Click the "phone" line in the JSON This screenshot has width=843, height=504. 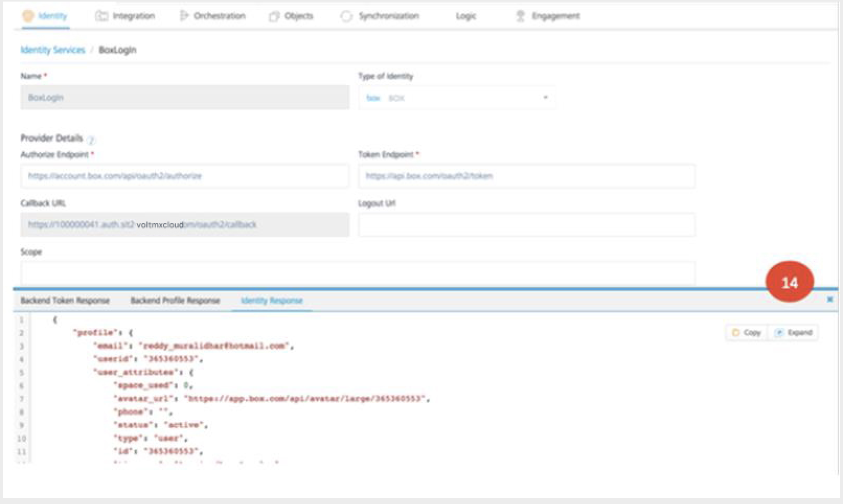pos(143,412)
